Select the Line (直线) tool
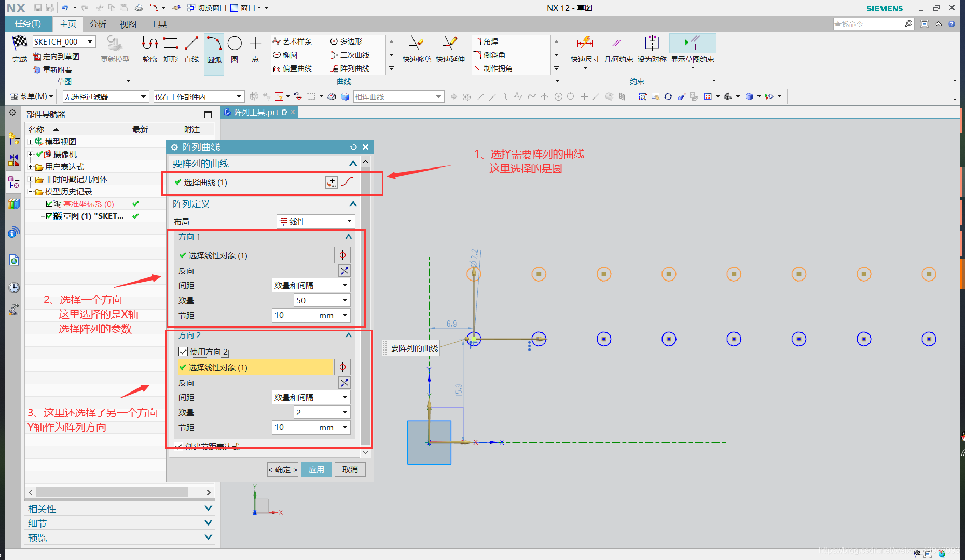 pos(191,49)
